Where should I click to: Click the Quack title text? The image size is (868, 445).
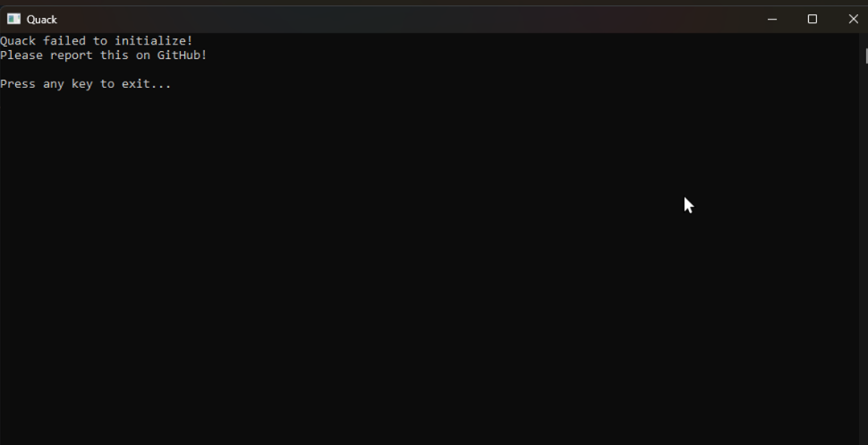41,20
